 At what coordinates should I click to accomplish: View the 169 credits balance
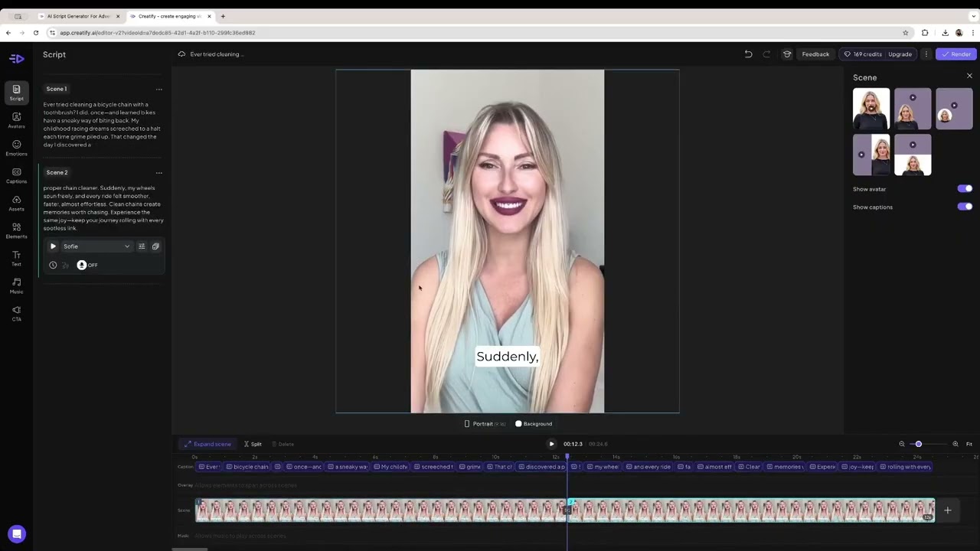(x=863, y=54)
